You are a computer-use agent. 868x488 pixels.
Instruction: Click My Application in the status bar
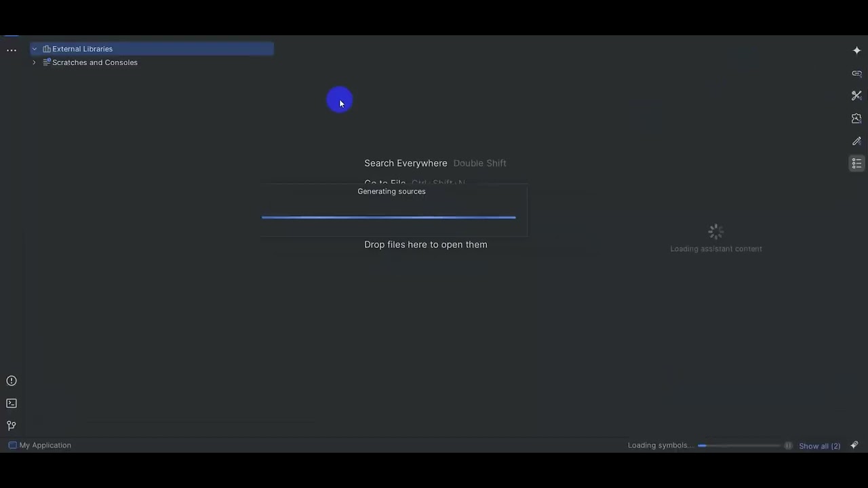tap(45, 445)
